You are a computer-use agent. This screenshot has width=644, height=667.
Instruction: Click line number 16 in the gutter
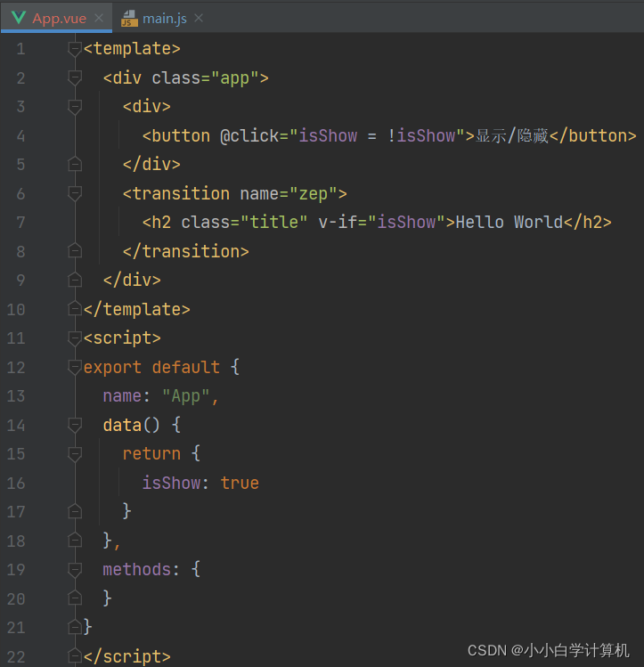pos(16,484)
